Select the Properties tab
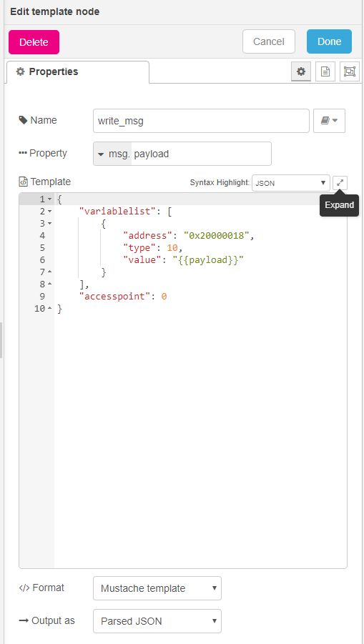Image resolution: width=364 pixels, height=644 pixels. click(x=78, y=72)
